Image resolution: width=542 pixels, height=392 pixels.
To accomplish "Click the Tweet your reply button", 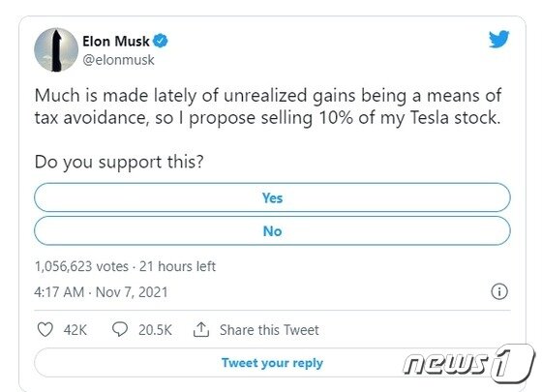I will click(272, 363).
